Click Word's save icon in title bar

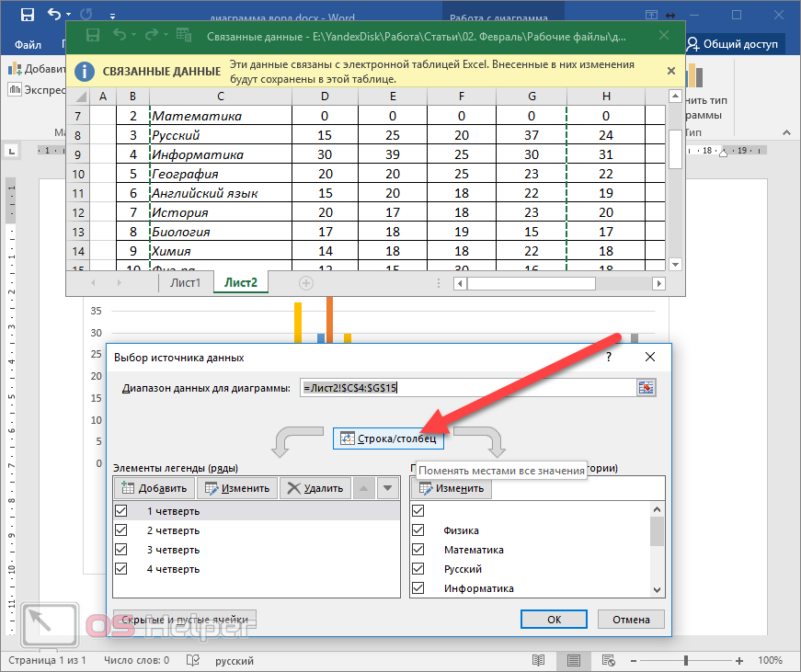pyautogui.click(x=28, y=15)
